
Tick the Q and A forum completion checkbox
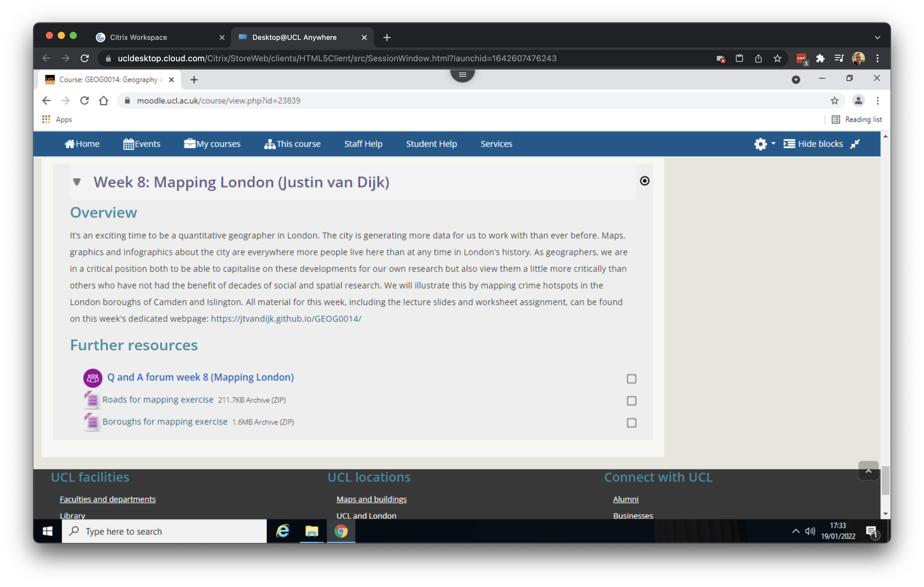point(631,379)
